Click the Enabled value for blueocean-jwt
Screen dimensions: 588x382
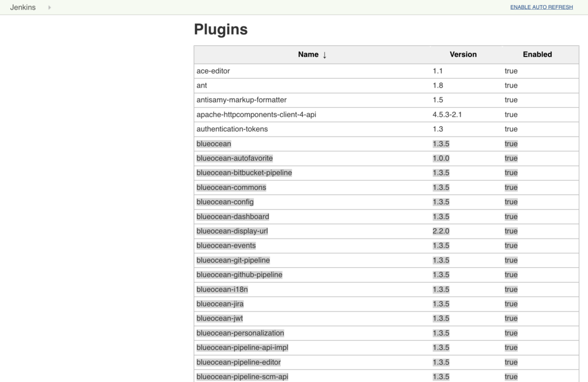510,318
